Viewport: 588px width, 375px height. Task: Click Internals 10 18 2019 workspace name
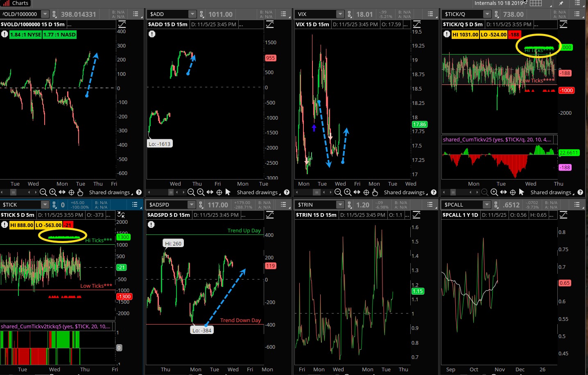tap(499, 3)
